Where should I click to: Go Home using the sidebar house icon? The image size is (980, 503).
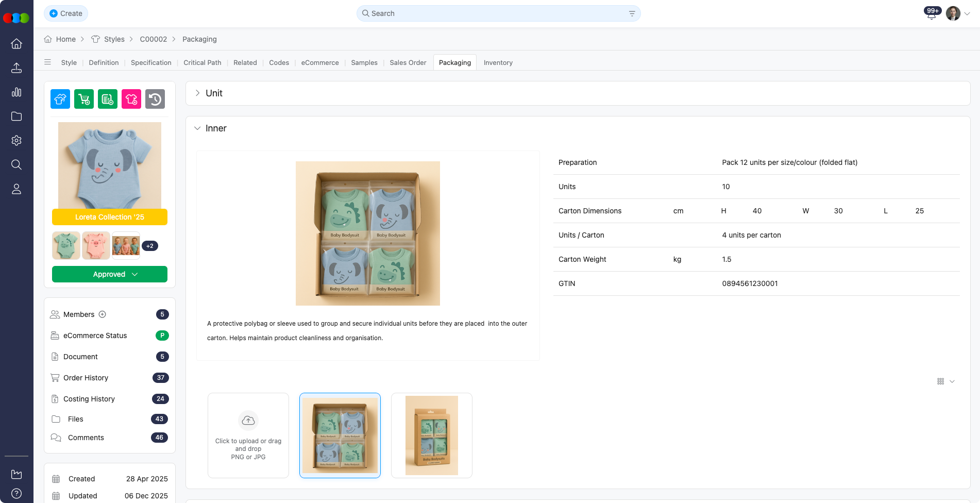click(16, 44)
